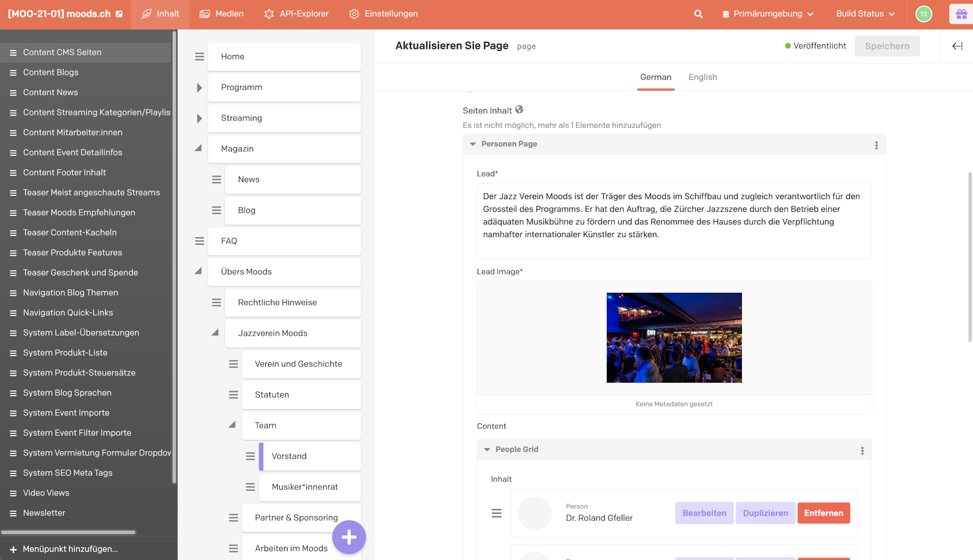973x560 pixels.
Task: Collapse the Übers Moods tree node
Action: pyautogui.click(x=198, y=271)
